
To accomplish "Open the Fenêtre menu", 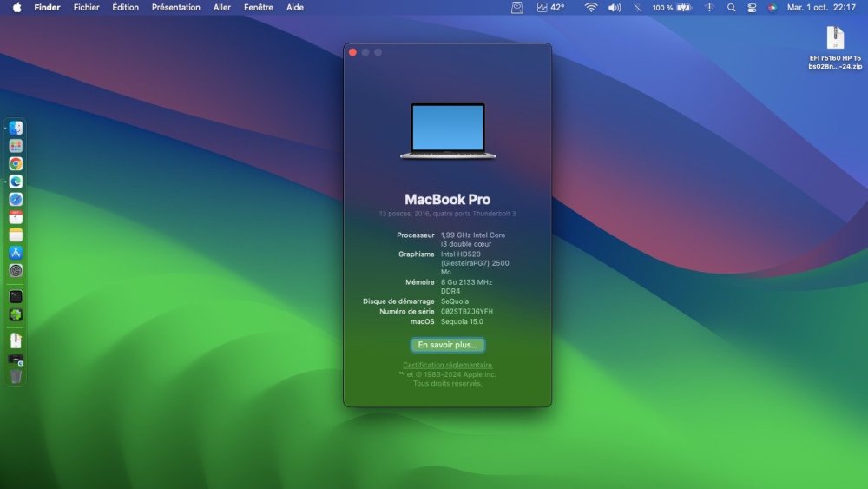I will click(x=259, y=7).
